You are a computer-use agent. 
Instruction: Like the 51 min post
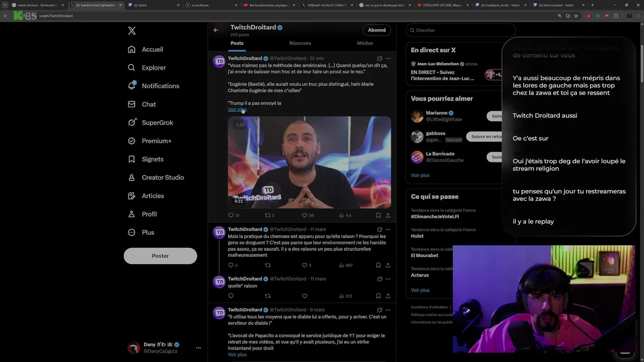(x=304, y=215)
